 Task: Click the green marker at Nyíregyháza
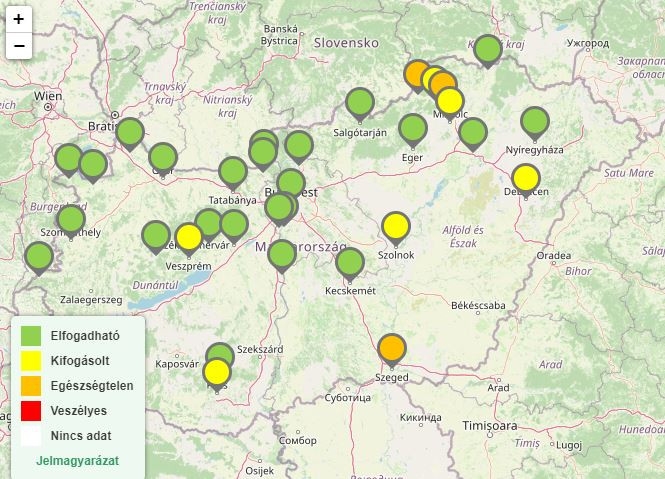pyautogui.click(x=535, y=122)
